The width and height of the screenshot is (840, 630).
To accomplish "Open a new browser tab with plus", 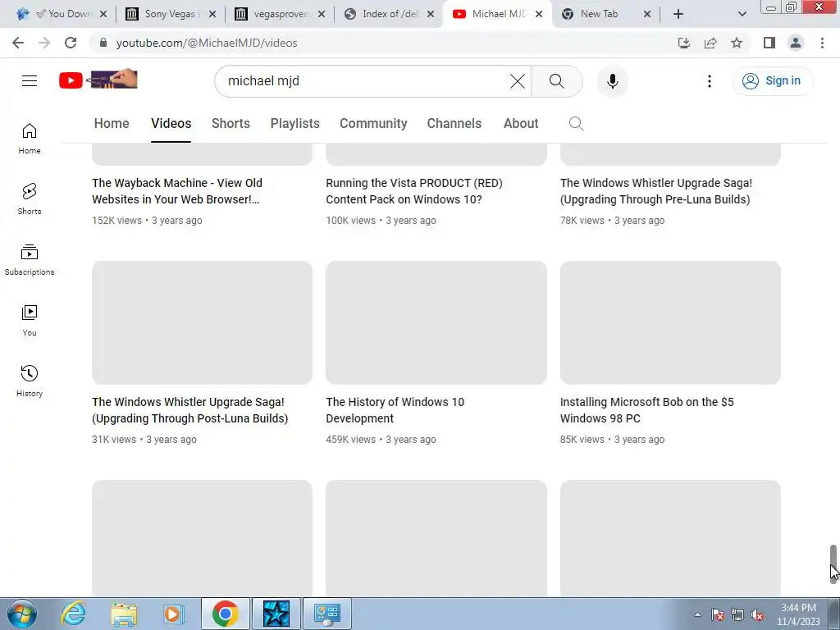I will pos(678,14).
